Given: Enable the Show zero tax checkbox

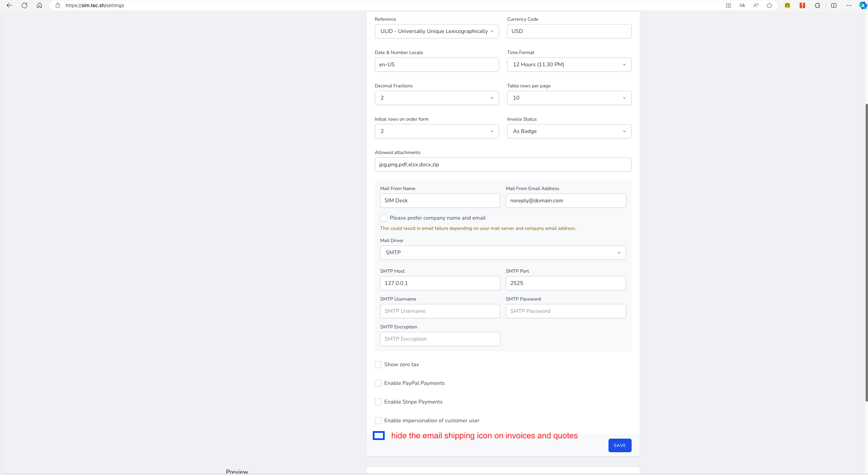Looking at the screenshot, I should pos(378,364).
